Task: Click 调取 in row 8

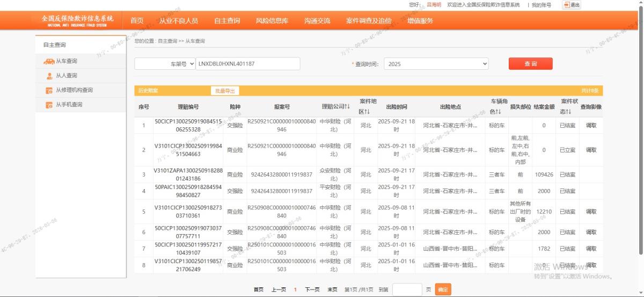Action: coord(591,265)
